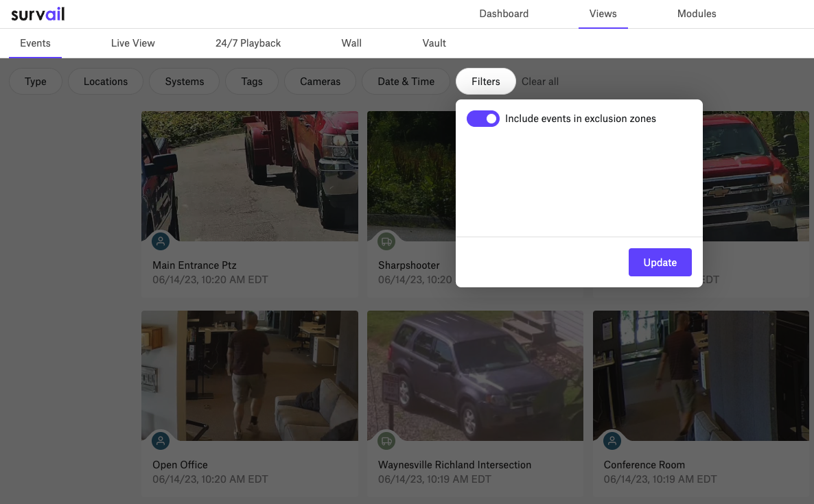Open the Vault tab
814x504 pixels.
[x=434, y=43]
